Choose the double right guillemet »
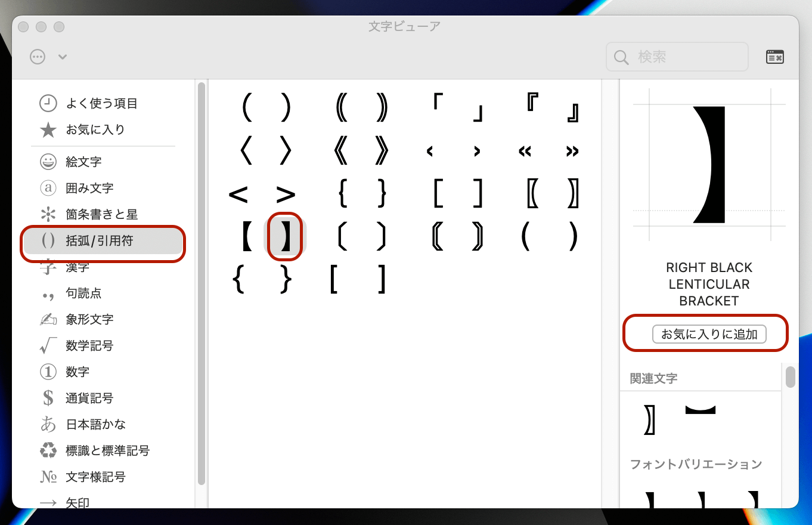This screenshot has width=812, height=525. 572,152
